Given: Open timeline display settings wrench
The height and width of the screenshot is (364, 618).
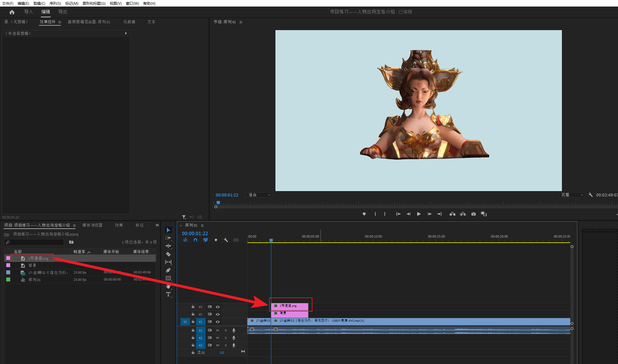Looking at the screenshot, I should (x=226, y=240).
